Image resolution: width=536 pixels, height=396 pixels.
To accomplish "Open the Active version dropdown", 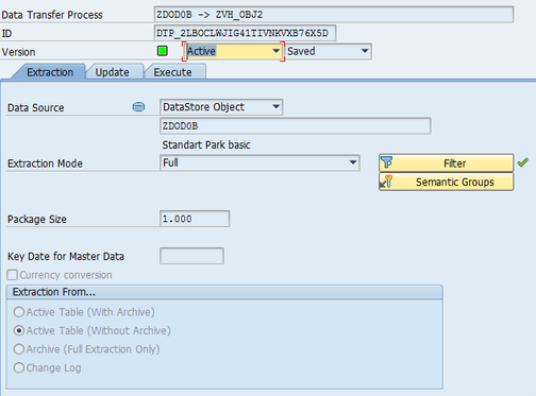I will tap(276, 51).
